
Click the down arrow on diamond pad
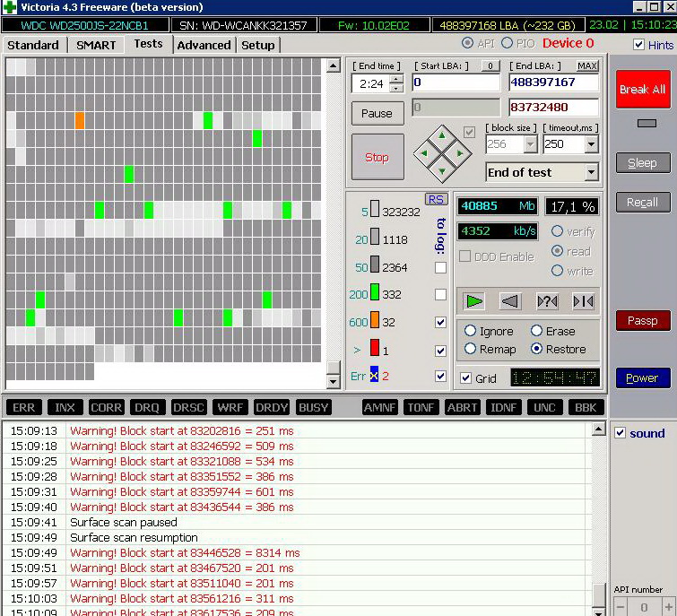(x=442, y=171)
